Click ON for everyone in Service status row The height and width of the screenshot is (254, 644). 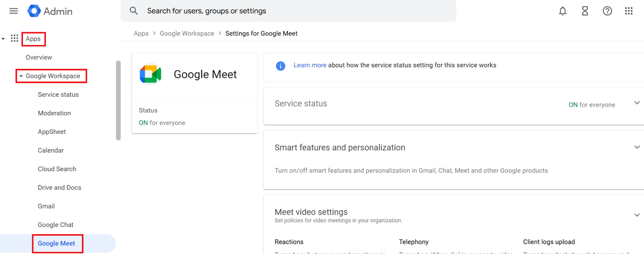click(592, 105)
